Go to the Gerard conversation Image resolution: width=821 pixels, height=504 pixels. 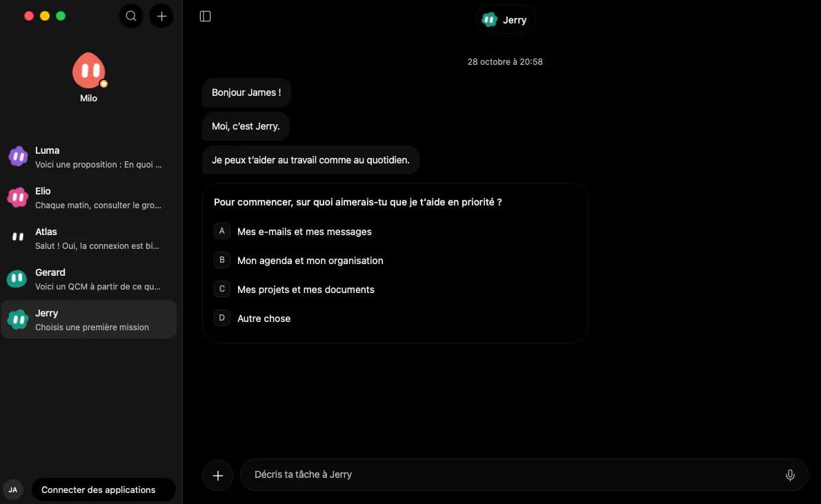coord(89,279)
